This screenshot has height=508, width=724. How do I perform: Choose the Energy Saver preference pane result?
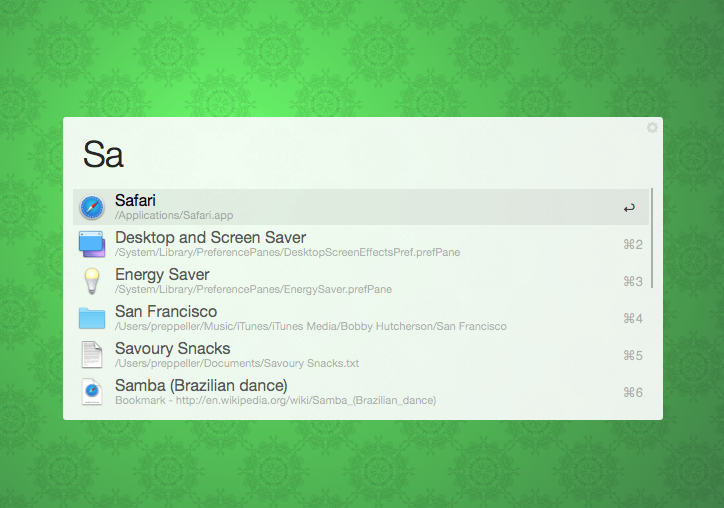click(162, 275)
